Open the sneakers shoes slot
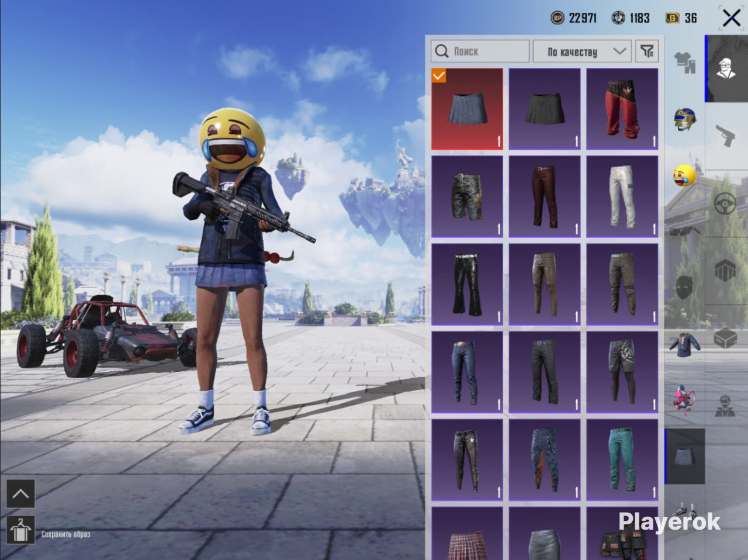 point(685,512)
